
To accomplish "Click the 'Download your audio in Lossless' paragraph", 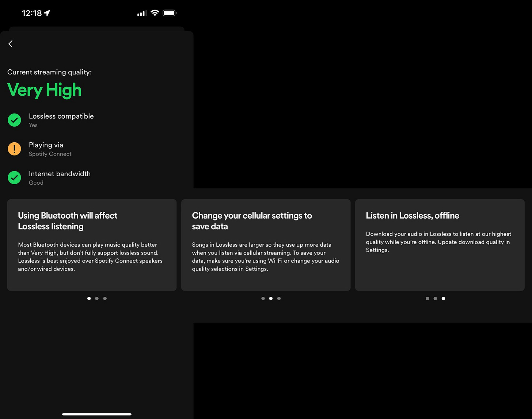I will pyautogui.click(x=438, y=242).
